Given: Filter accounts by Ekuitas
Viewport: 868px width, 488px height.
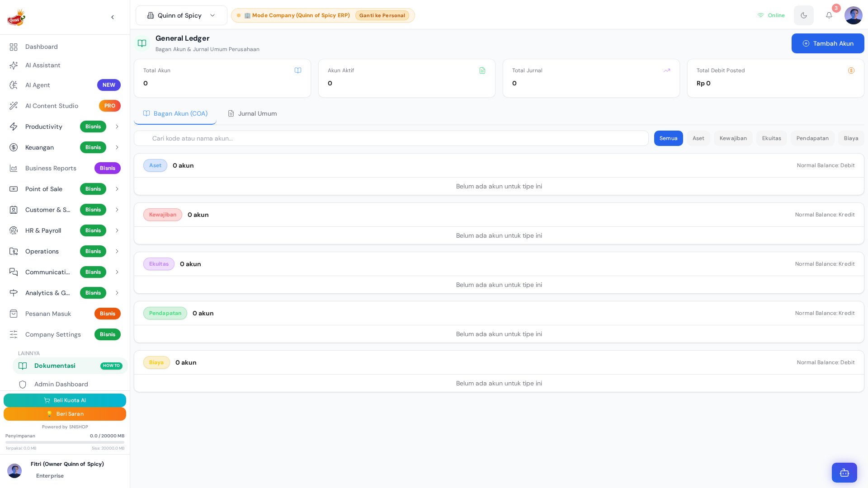Looking at the screenshot, I should 771,138.
